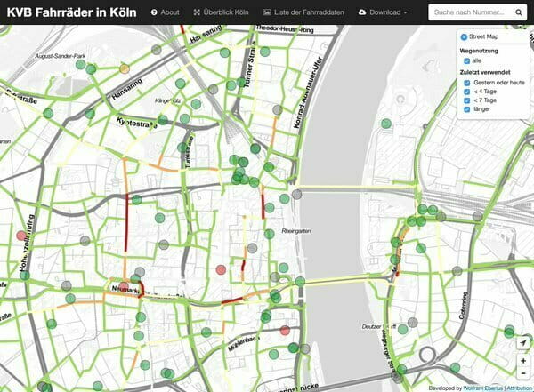Screen dimensions: 534x392
Task: Click the About question mark icon
Action: 154,12
